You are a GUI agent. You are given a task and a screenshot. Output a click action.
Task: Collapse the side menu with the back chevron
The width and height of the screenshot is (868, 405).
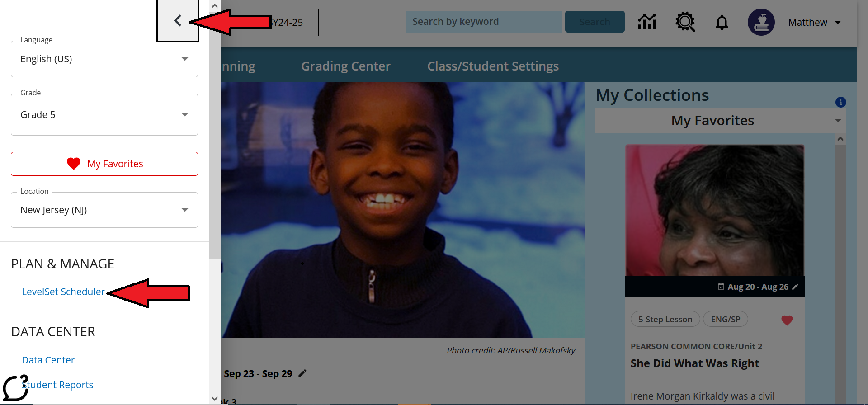pyautogui.click(x=178, y=21)
